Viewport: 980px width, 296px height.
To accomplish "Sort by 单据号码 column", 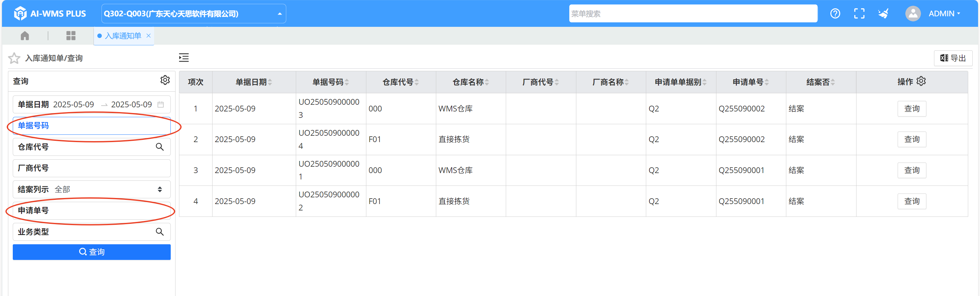I will [x=347, y=82].
